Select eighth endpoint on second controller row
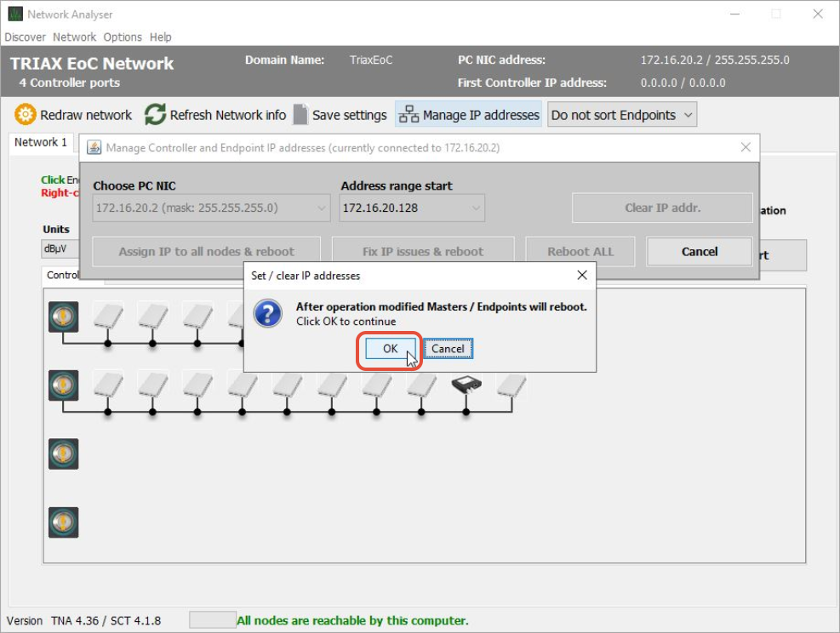 click(x=421, y=385)
